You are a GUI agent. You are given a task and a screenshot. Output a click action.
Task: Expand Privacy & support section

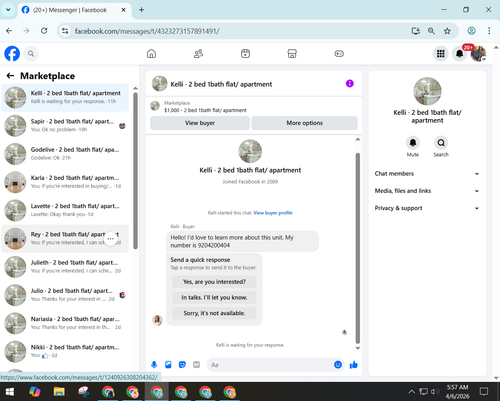pos(427,208)
